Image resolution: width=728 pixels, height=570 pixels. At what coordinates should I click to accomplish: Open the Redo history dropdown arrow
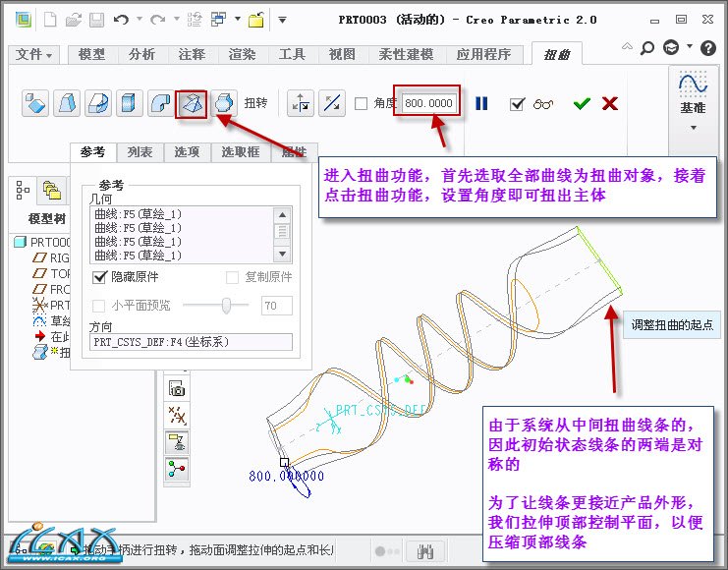(x=177, y=19)
